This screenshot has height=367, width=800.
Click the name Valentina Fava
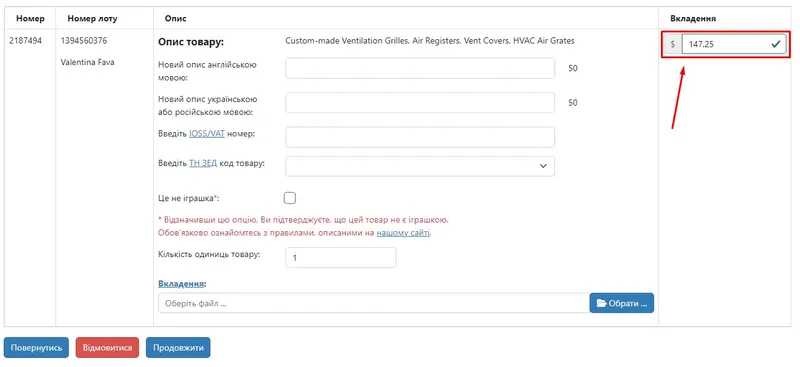[87, 62]
